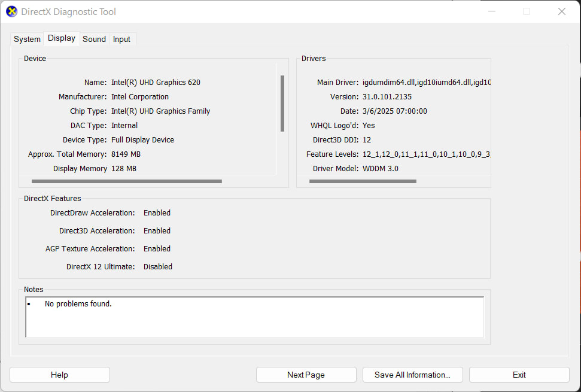
Task: Click Feature Levels value 12_1,12_0
Action: 427,154
